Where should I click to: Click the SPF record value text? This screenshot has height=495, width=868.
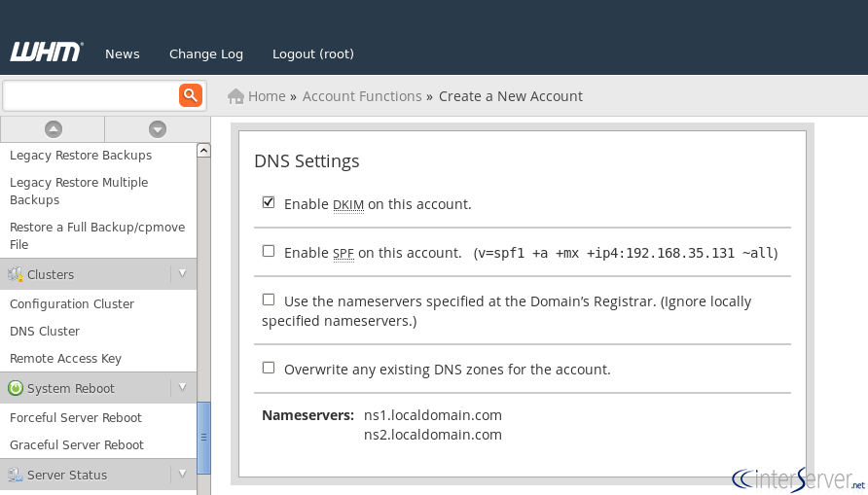[x=626, y=253]
